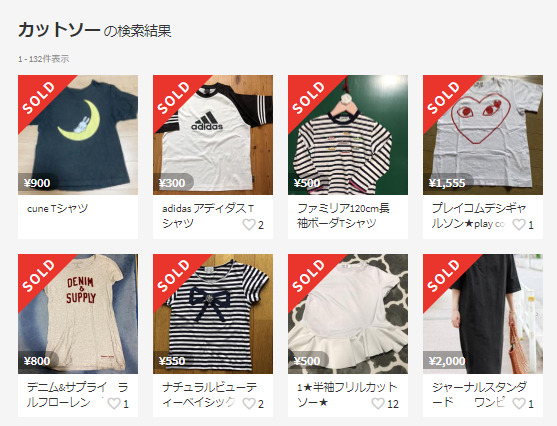Open the 'cune Tシャツ' title link
The height and width of the screenshot is (426, 557).
click(x=57, y=209)
